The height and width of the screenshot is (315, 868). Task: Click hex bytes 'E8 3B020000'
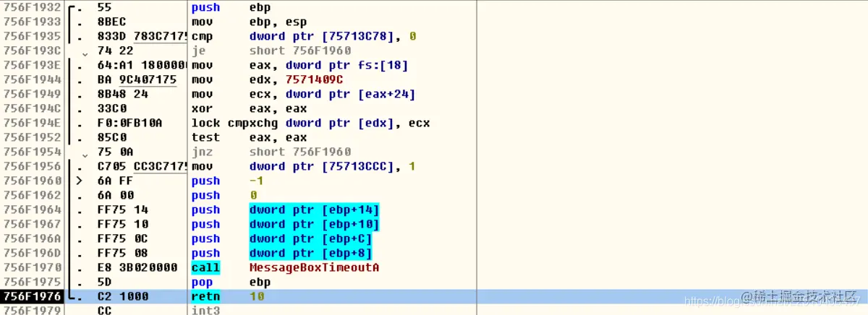137,267
